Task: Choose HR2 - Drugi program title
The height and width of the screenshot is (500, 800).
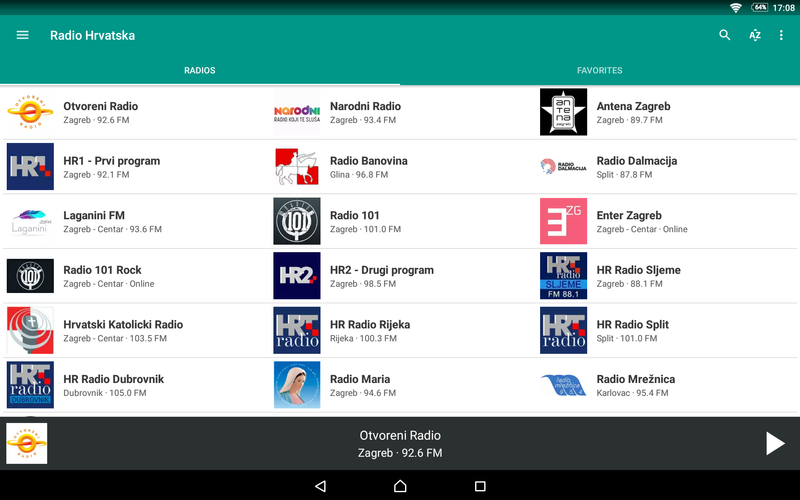Action: (382, 270)
